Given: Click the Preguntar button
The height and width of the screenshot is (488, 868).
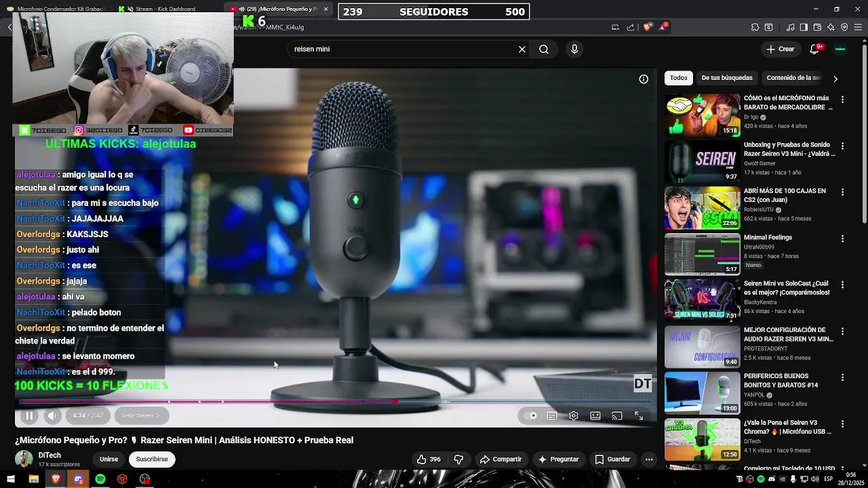Looking at the screenshot, I should point(558,459).
